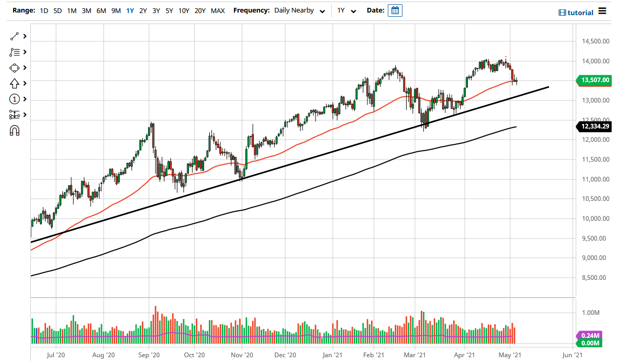Open the annotation list tool
Viewport: 617px width, 364px height.
15,52
